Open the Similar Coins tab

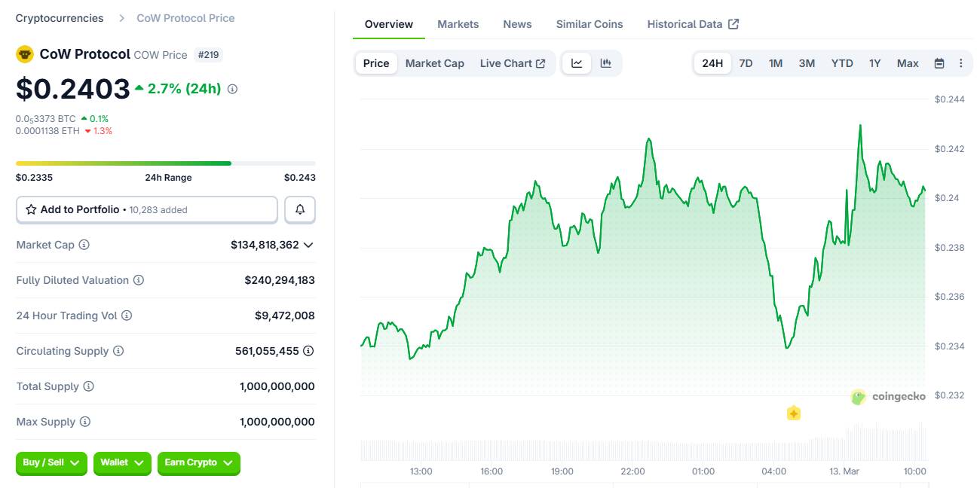point(589,23)
